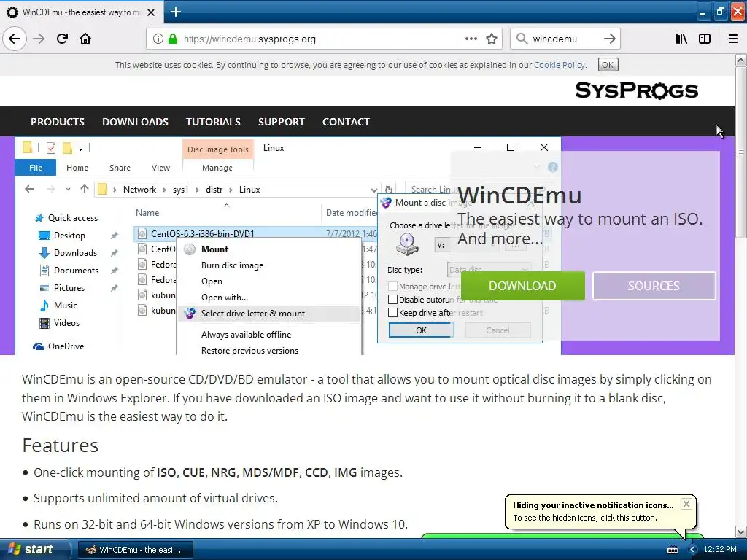The image size is (747, 560).
Task: Open a new browser tab
Action: [175, 12]
